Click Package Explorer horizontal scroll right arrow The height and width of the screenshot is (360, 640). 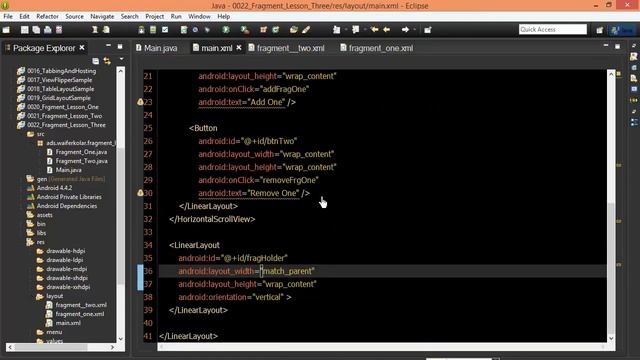click(x=112, y=347)
